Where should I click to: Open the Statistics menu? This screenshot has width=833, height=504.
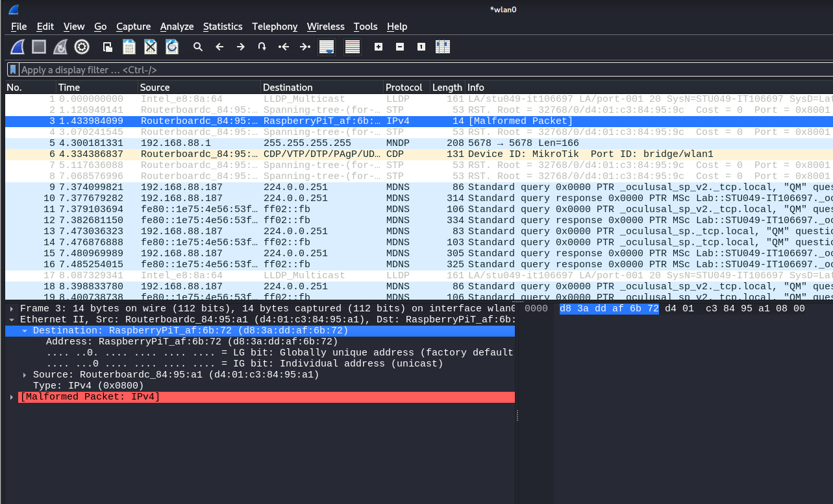(223, 27)
